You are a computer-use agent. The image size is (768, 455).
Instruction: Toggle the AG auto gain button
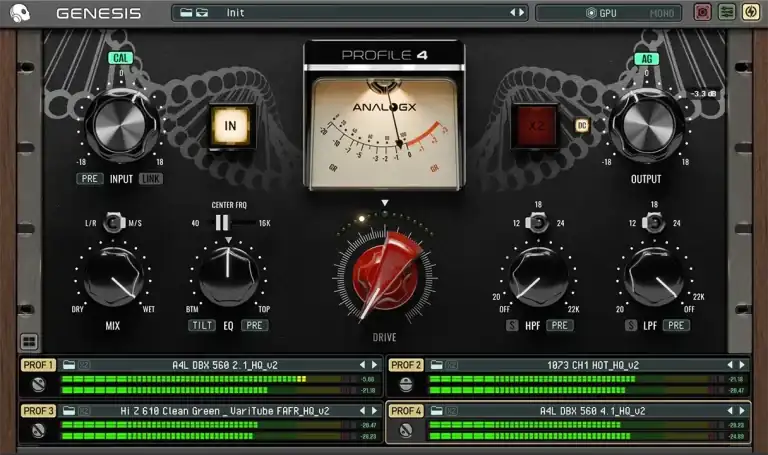(x=647, y=59)
